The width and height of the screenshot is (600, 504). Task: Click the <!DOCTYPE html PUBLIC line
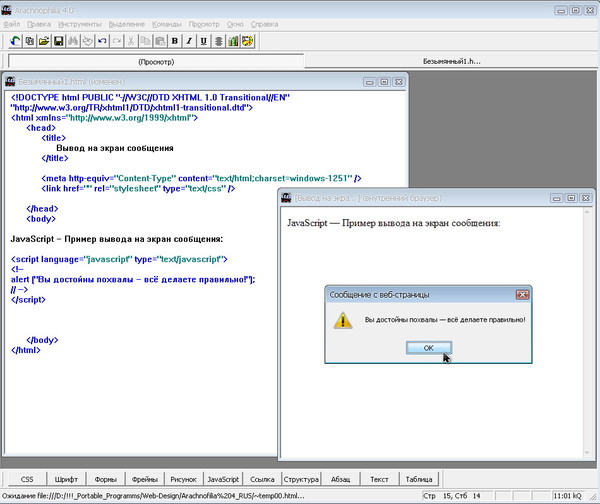tap(150, 98)
